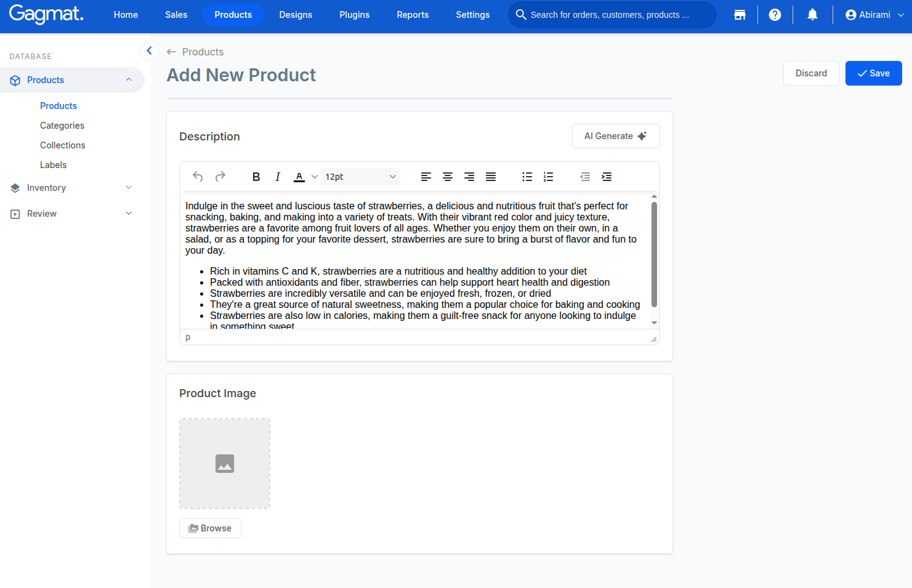Image resolution: width=912 pixels, height=588 pixels.
Task: Insert a numbered list
Action: tap(549, 177)
